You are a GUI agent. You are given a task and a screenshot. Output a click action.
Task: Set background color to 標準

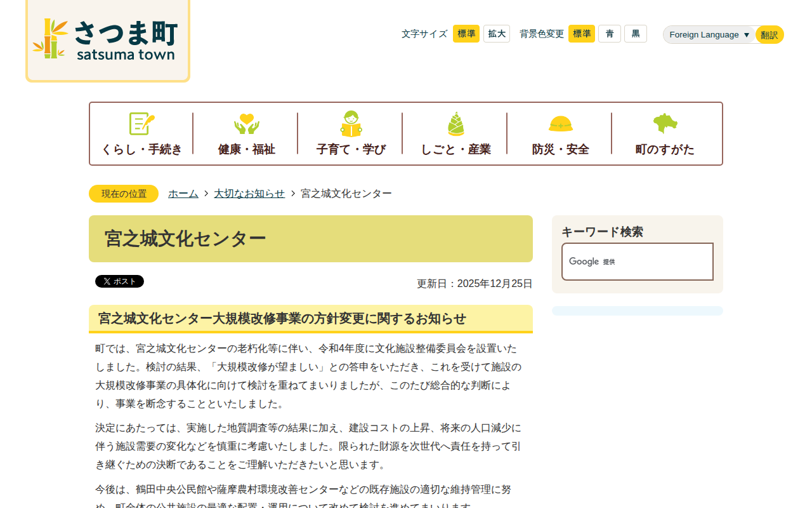click(x=582, y=34)
